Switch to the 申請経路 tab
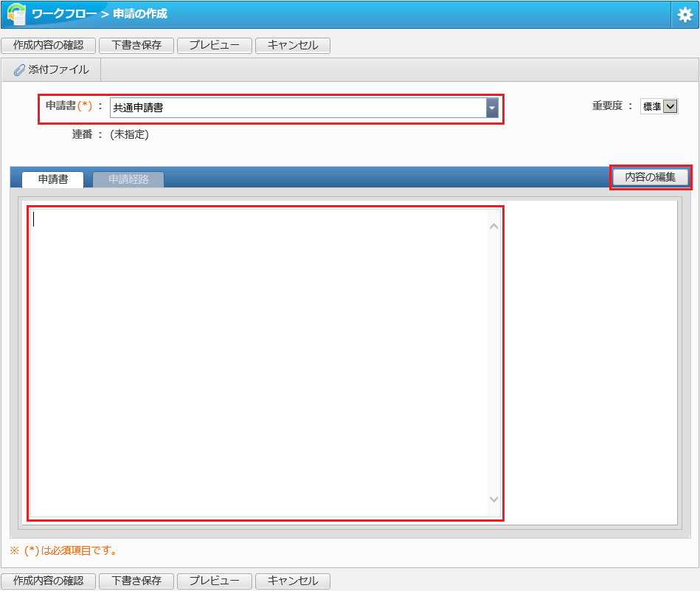This screenshot has width=700, height=591. click(128, 179)
